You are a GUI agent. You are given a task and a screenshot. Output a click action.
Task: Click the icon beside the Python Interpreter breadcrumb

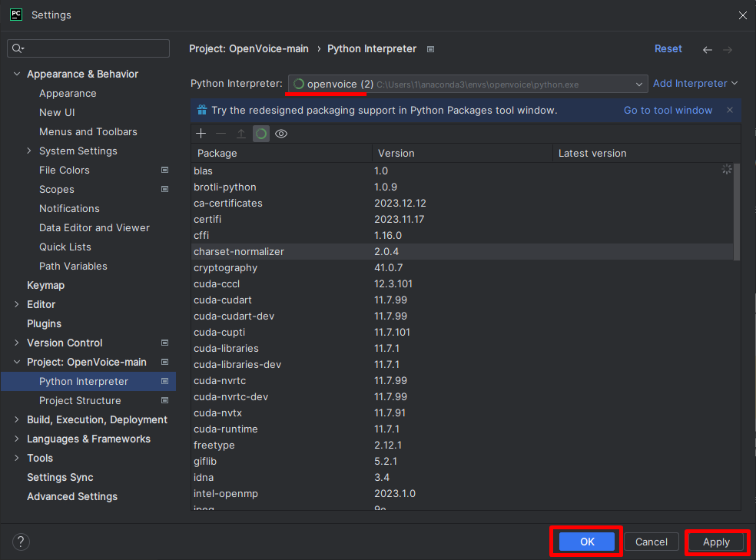coord(430,49)
